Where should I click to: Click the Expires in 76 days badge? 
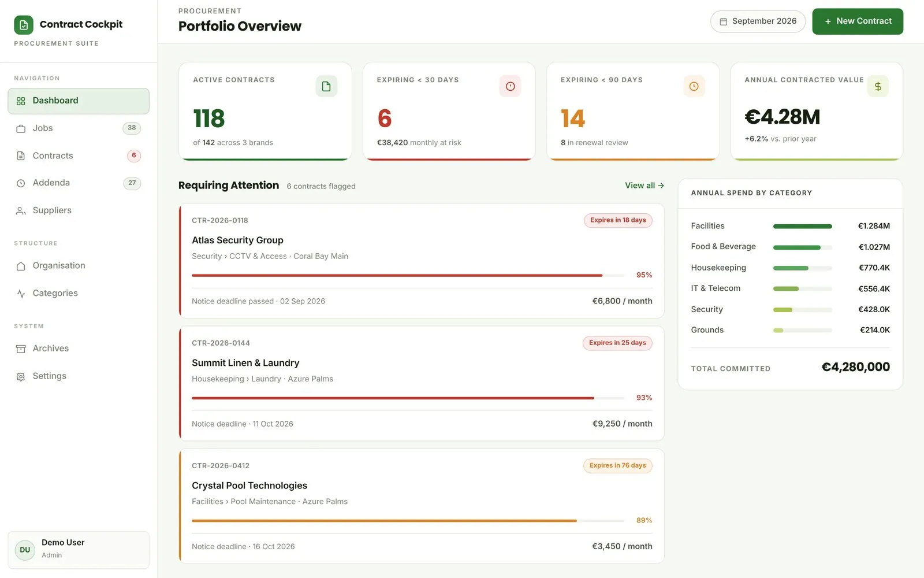[618, 466]
